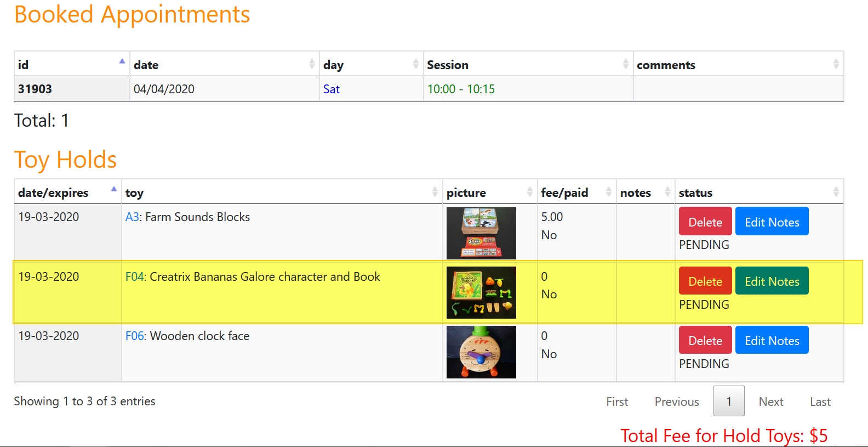Sort appointments by the comments column
Screen dimensions: 868x447
(738, 65)
